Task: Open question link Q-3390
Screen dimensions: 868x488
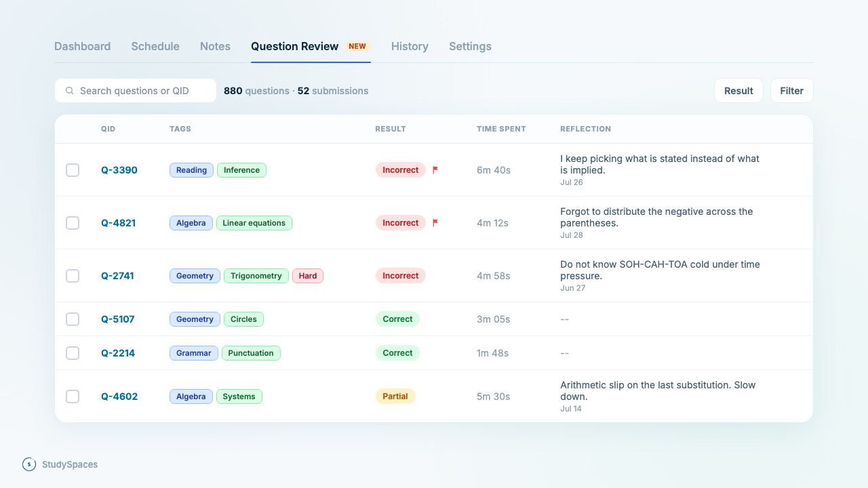Action: click(119, 170)
